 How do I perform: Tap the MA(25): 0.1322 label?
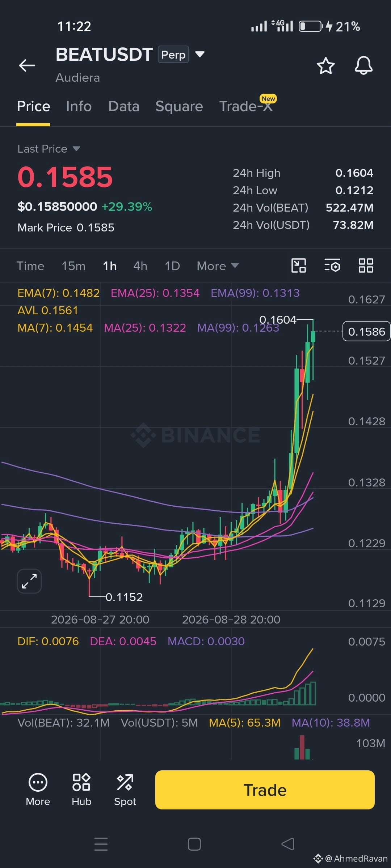click(145, 328)
